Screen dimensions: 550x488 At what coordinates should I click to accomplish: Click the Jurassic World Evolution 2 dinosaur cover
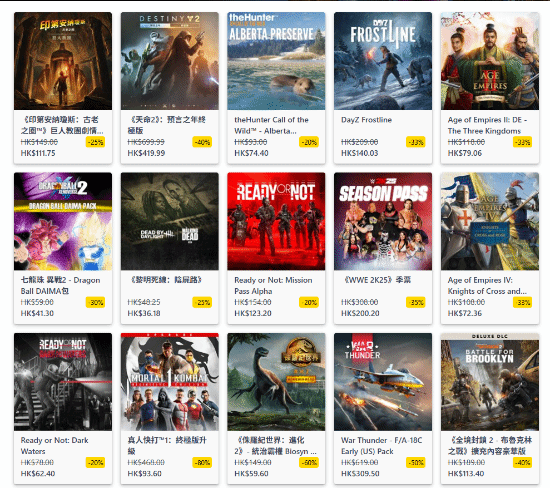pos(276,382)
